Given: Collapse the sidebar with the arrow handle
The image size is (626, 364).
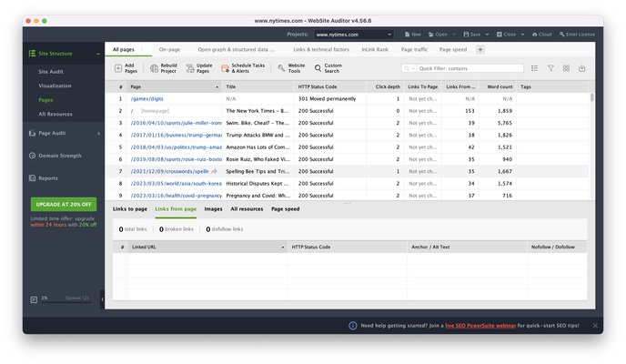Looking at the screenshot, I should pyautogui.click(x=102, y=299).
